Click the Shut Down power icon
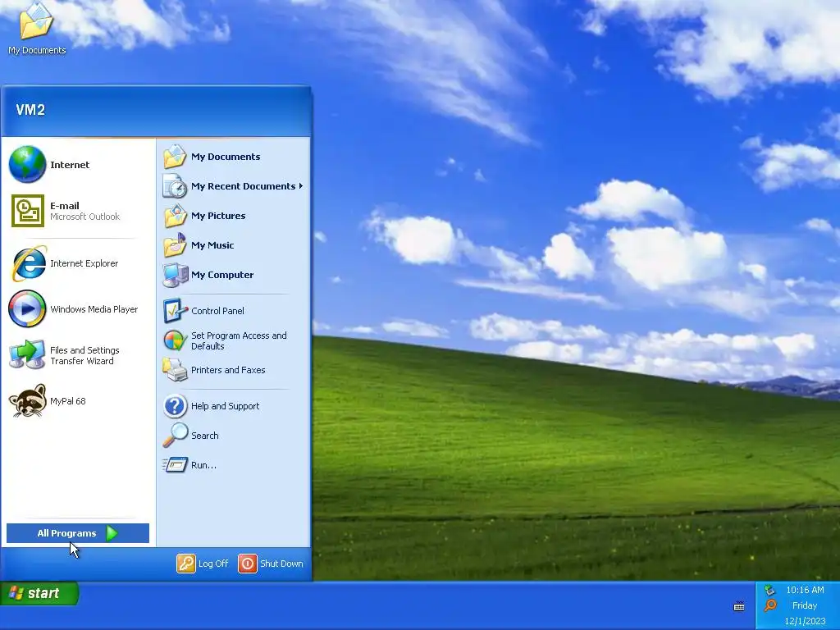 pyautogui.click(x=248, y=564)
